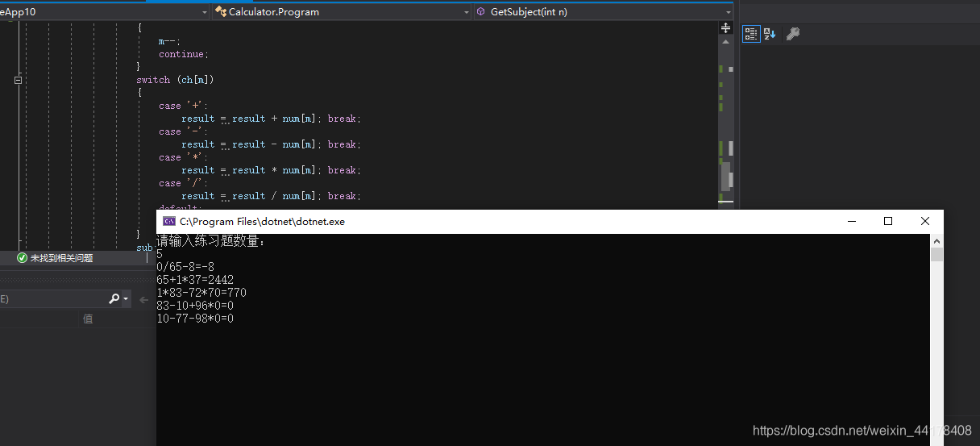Maximize the dotnet.exe console window
The width and height of the screenshot is (980, 446).
click(888, 221)
